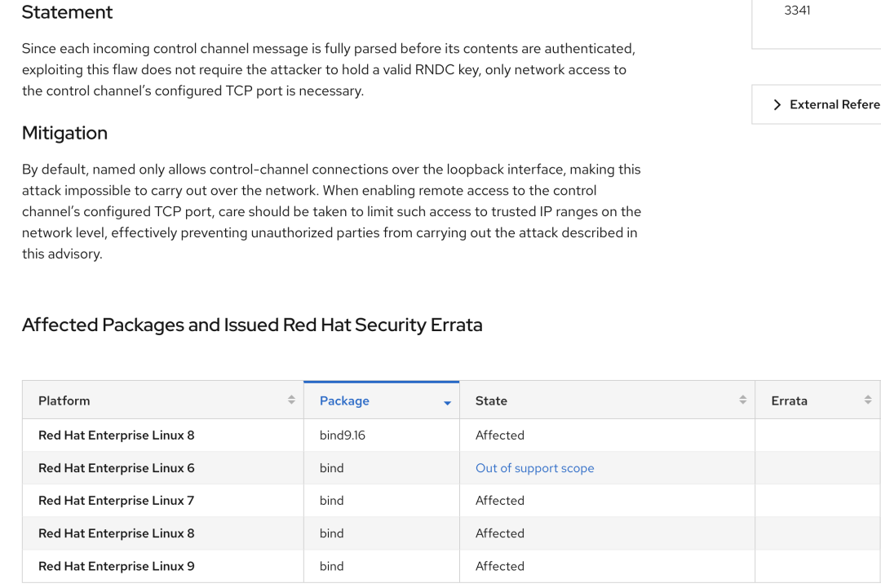
Task: Click the Statement section heading
Action: (67, 12)
